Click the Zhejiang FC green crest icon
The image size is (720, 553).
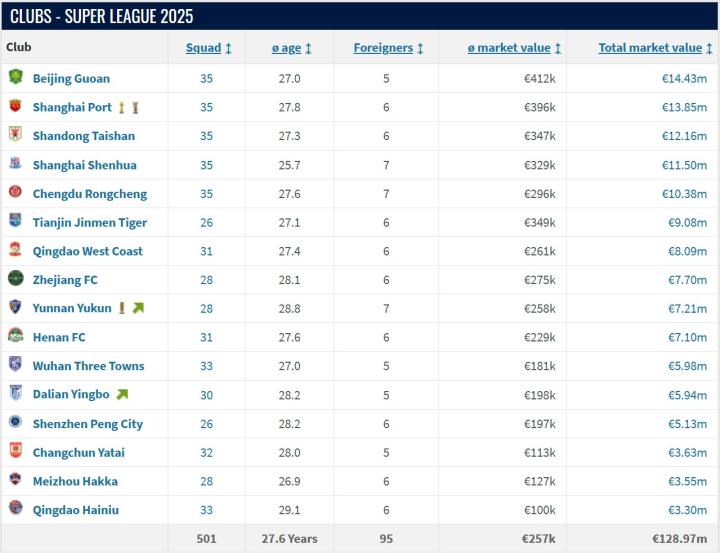tap(16, 278)
